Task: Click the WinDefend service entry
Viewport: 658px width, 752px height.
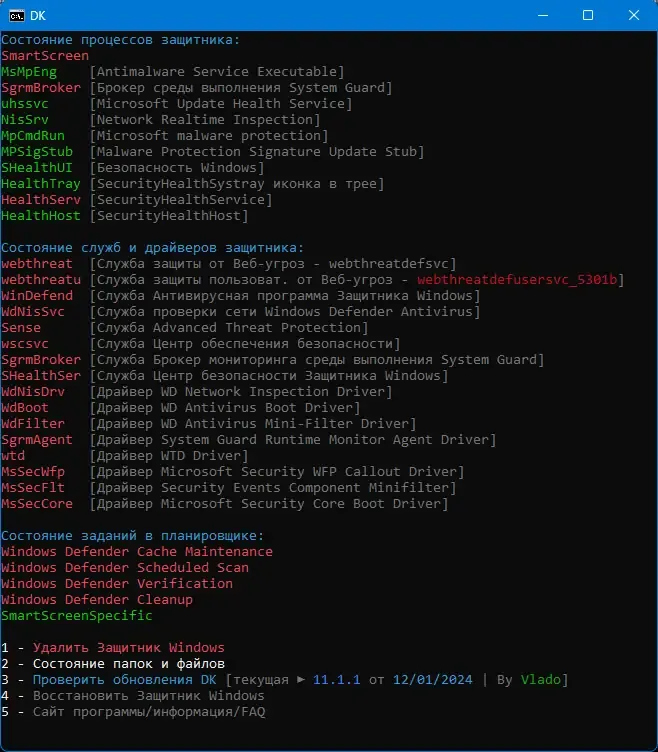Action: (x=37, y=295)
